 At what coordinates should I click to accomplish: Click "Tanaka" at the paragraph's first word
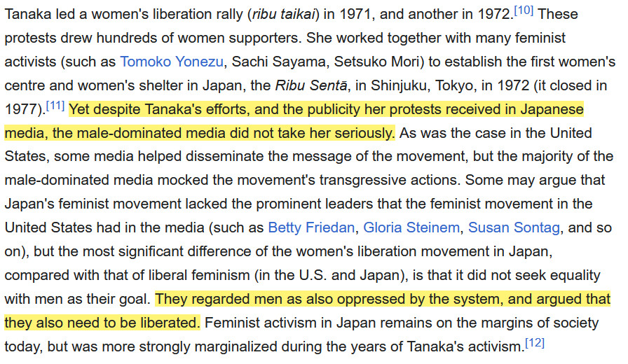[26, 13]
